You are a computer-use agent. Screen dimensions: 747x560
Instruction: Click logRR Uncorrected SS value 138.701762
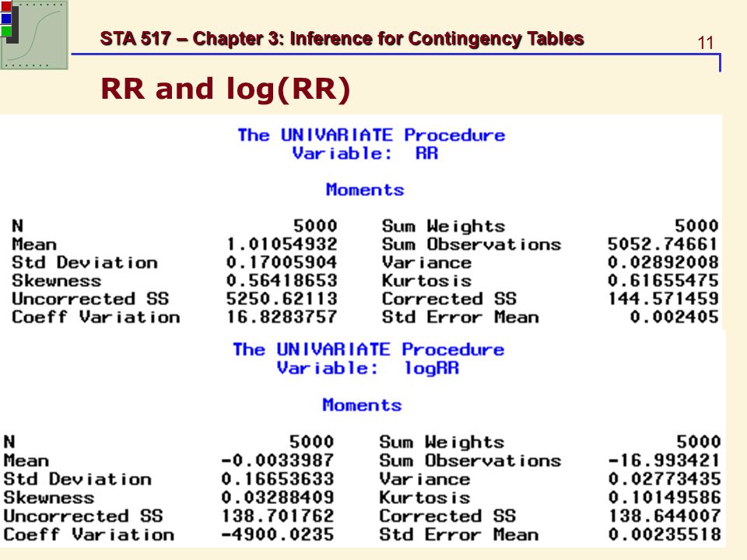coord(277,516)
